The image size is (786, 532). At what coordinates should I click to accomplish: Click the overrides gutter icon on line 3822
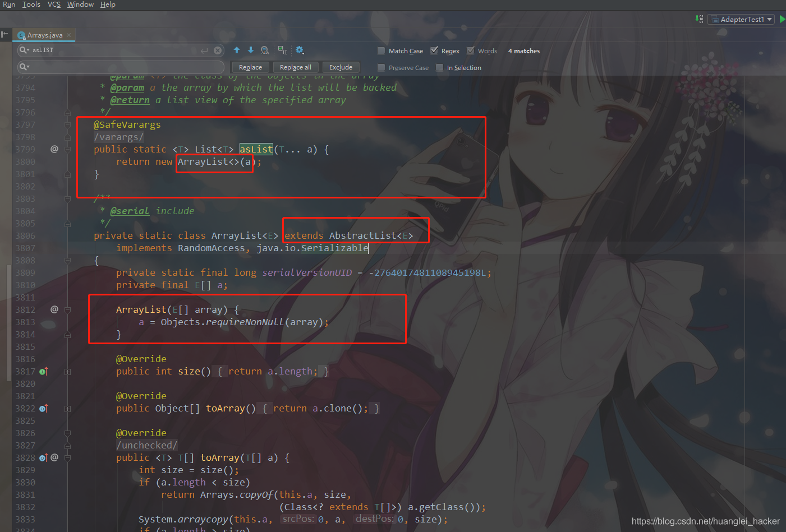click(x=44, y=408)
